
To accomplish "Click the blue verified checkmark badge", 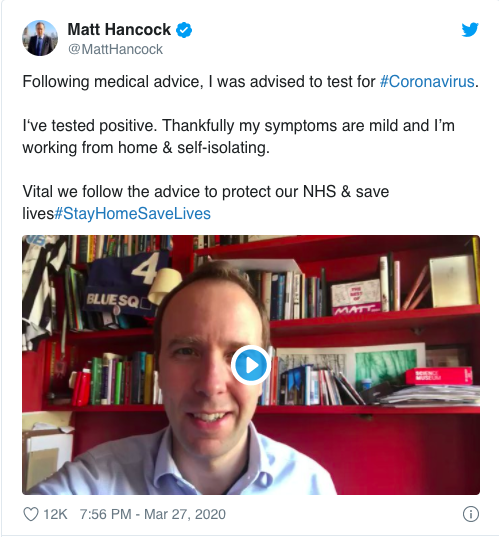I will pos(184,30).
